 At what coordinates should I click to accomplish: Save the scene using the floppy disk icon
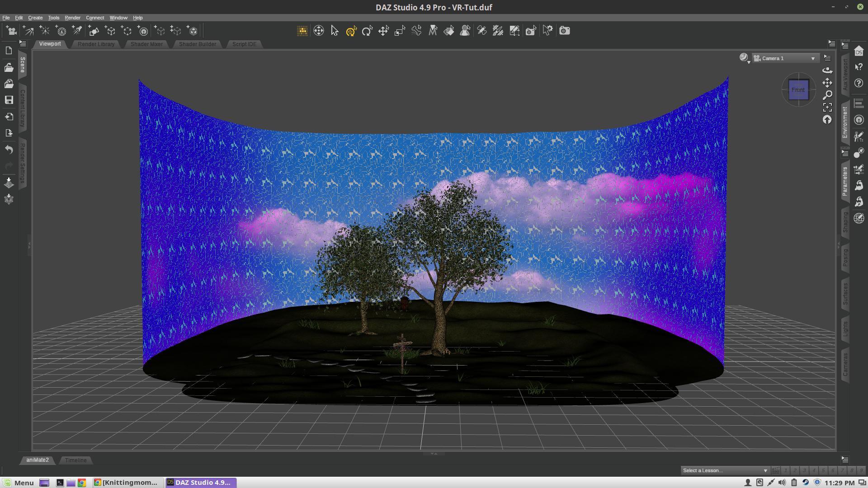[x=9, y=100]
